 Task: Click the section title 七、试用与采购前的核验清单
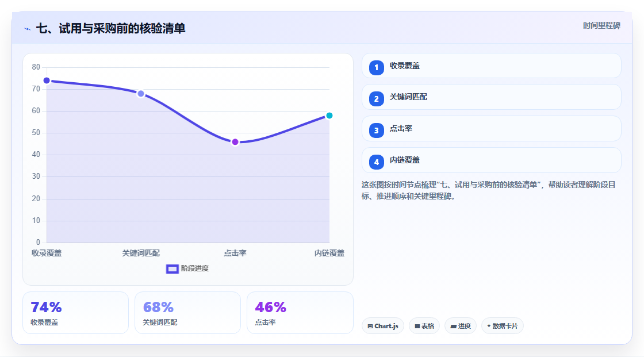(111, 28)
